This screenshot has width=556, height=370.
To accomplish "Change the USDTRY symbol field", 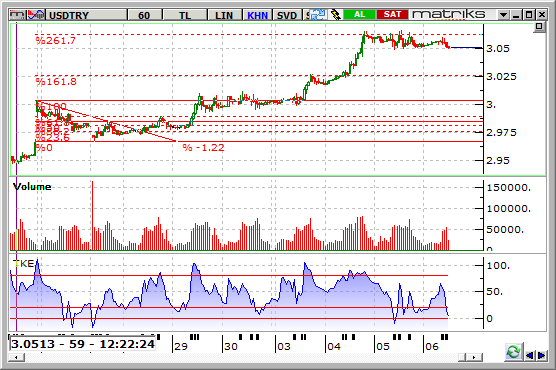I will coord(87,15).
